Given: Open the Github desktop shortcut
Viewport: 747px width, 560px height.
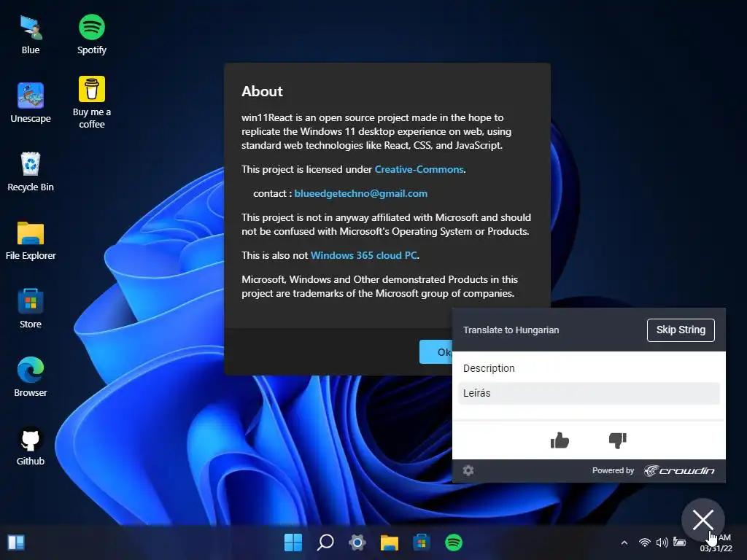Looking at the screenshot, I should click(31, 446).
